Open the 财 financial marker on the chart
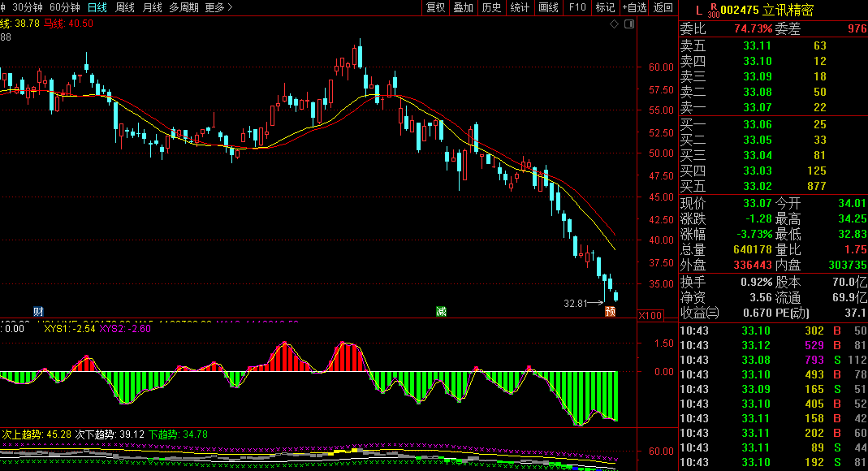The height and width of the screenshot is (471, 868). click(x=38, y=312)
